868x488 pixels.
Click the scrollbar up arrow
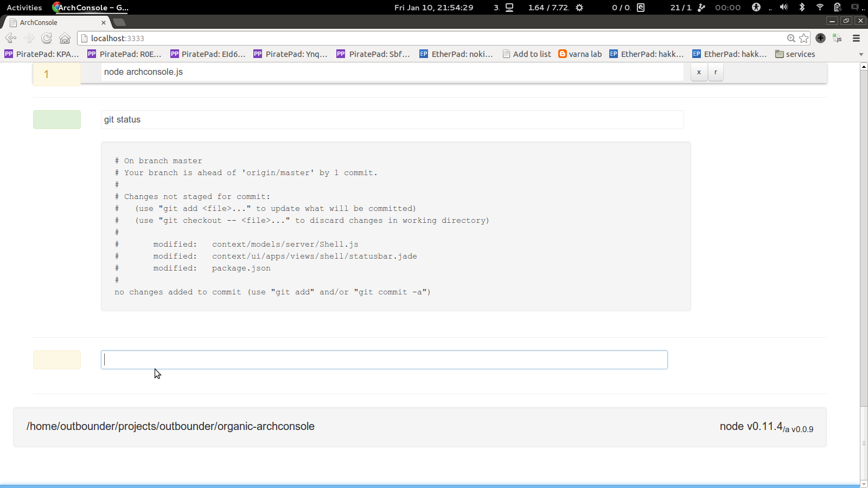pyautogui.click(x=864, y=66)
